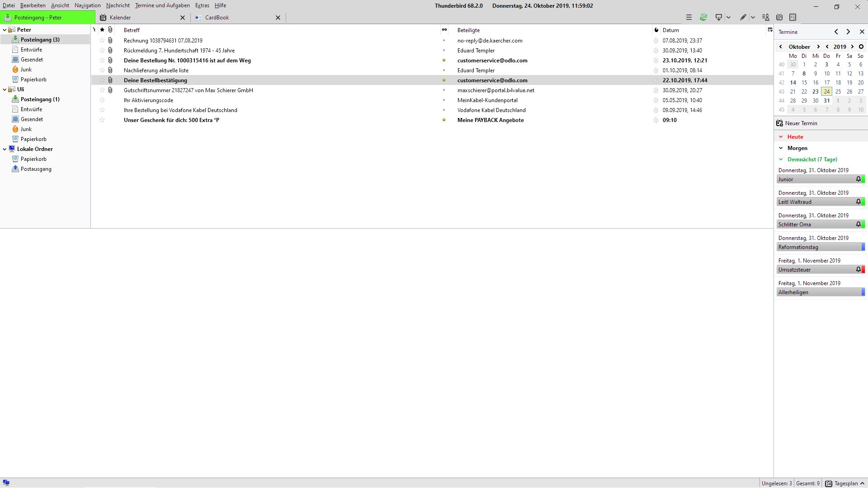Open the get messages dropdown arrow
Image resolution: width=868 pixels, height=488 pixels.
728,17
